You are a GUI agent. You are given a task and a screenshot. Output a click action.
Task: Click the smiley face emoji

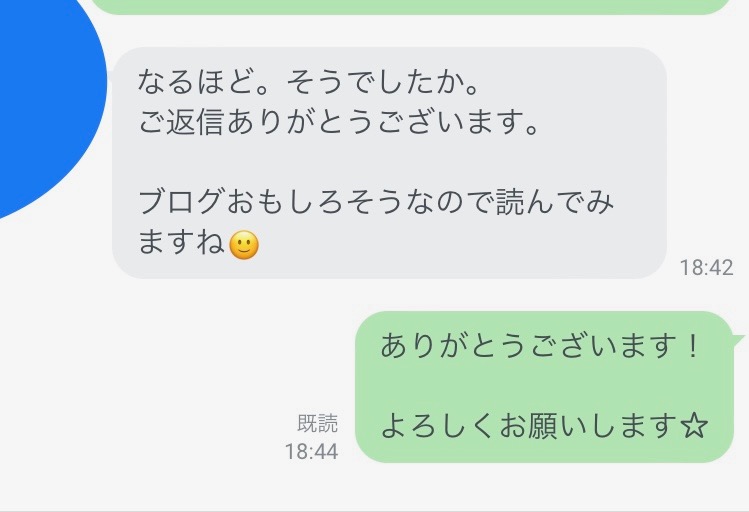244,245
